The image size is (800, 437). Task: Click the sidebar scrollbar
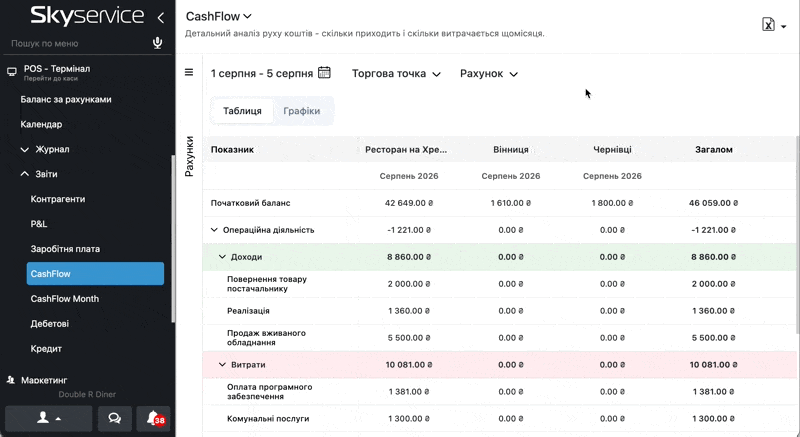pos(173,240)
